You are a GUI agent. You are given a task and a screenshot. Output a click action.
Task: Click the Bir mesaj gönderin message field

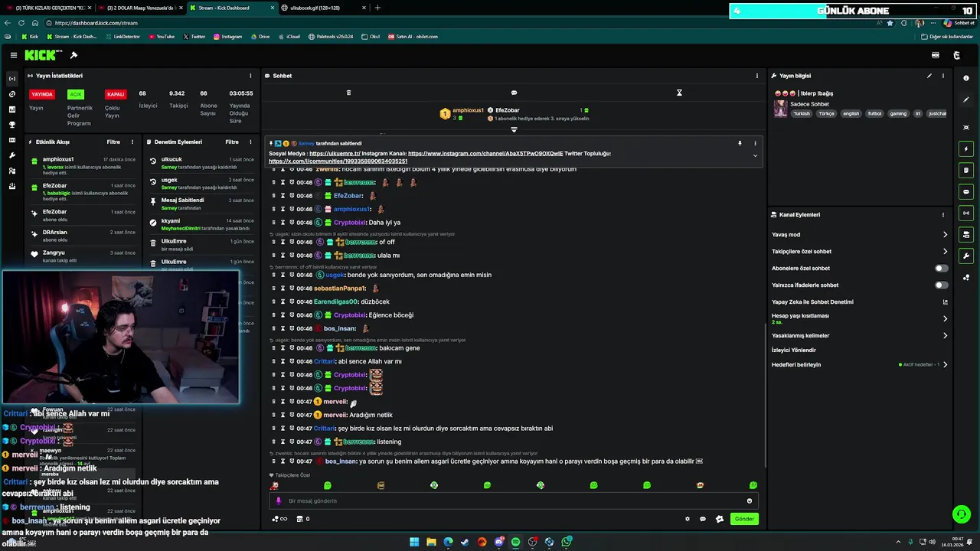tap(513, 500)
